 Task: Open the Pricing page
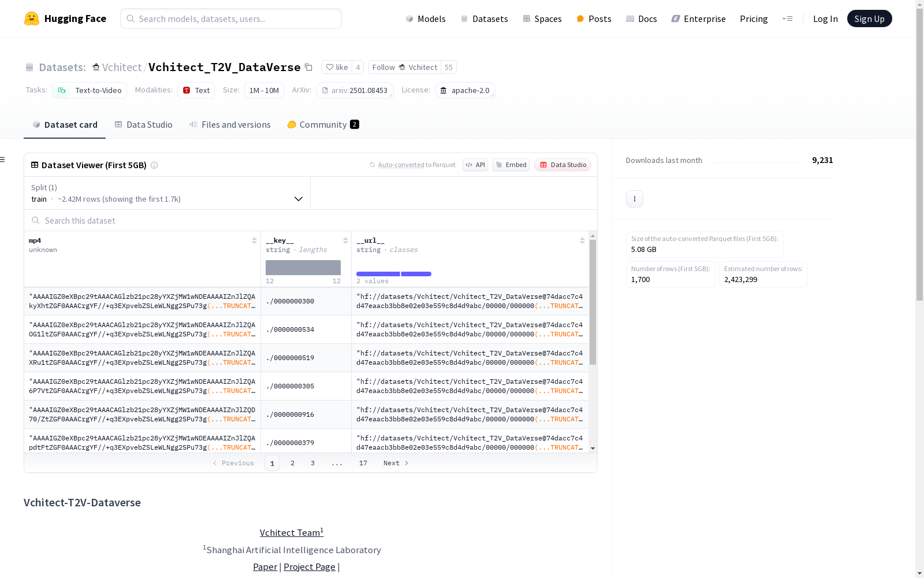tap(754, 18)
